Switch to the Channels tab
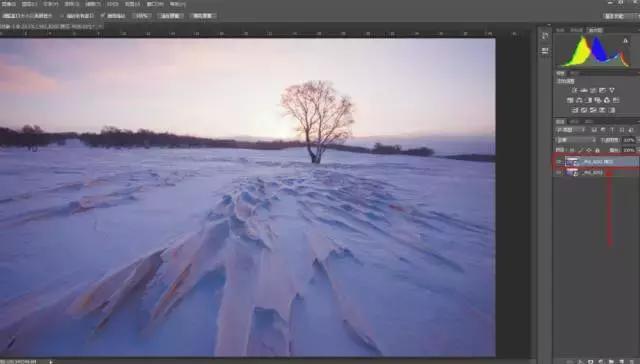This screenshot has width=640, height=364. [574, 122]
